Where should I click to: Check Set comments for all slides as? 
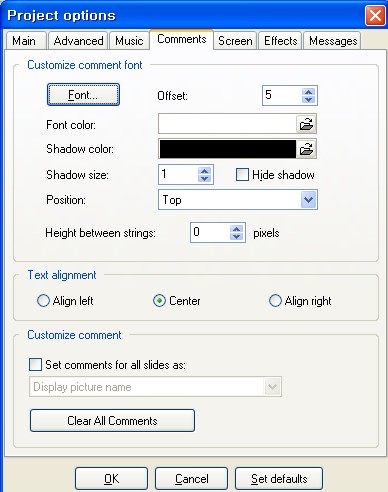[35, 365]
